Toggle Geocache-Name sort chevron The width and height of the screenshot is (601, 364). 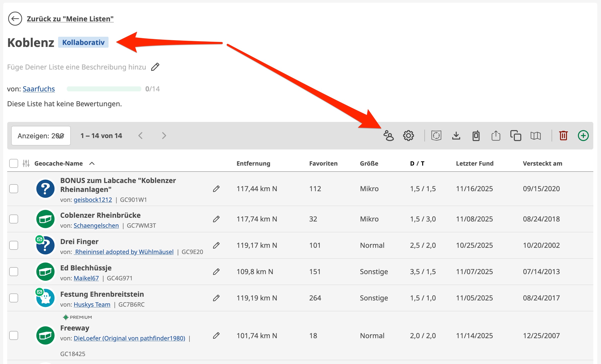tap(92, 163)
